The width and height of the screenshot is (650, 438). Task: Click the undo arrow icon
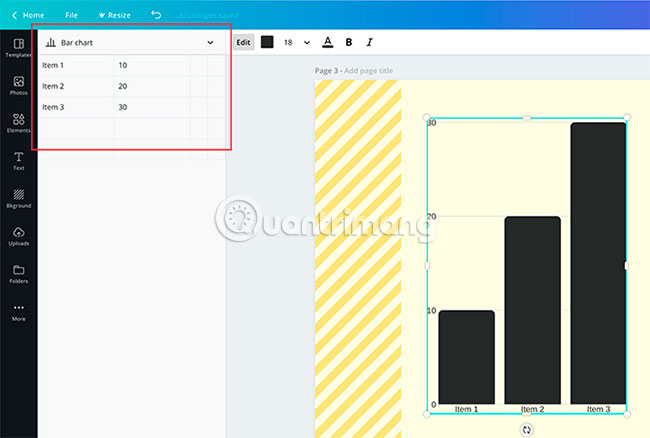(x=156, y=15)
